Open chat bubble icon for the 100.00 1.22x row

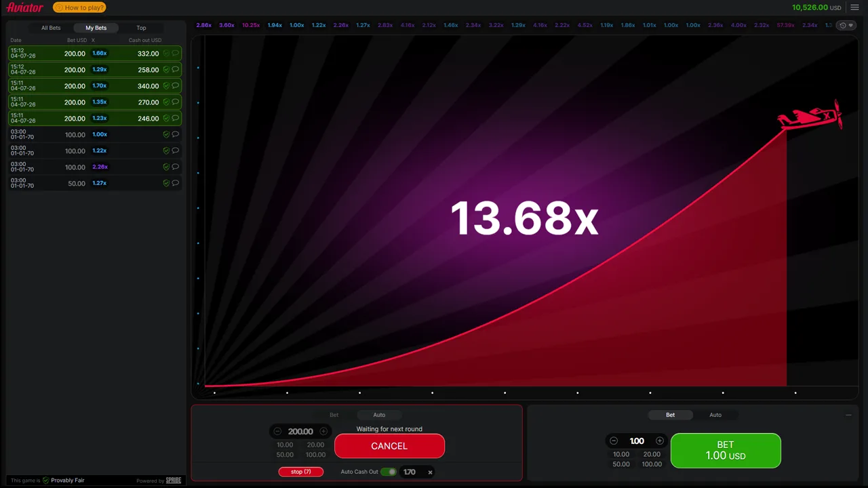point(175,150)
